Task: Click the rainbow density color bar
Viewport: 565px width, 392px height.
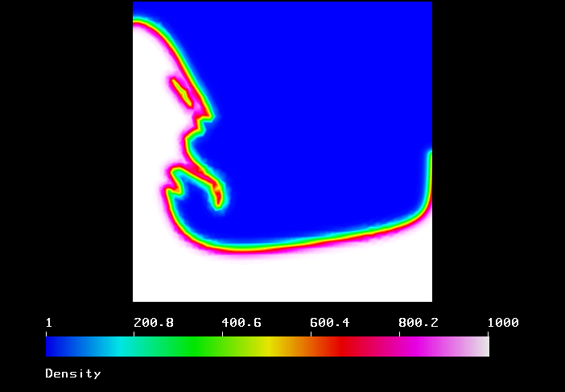Action: [267, 347]
